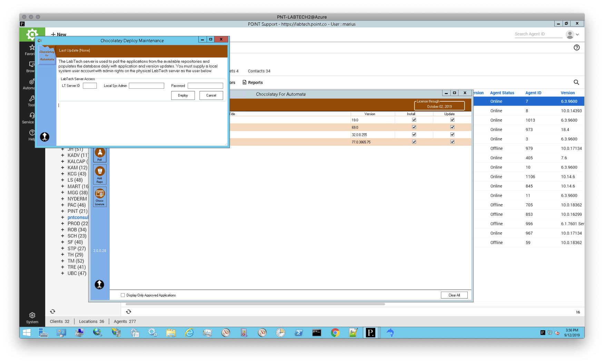Expand the UBC (47) client node

(62, 273)
